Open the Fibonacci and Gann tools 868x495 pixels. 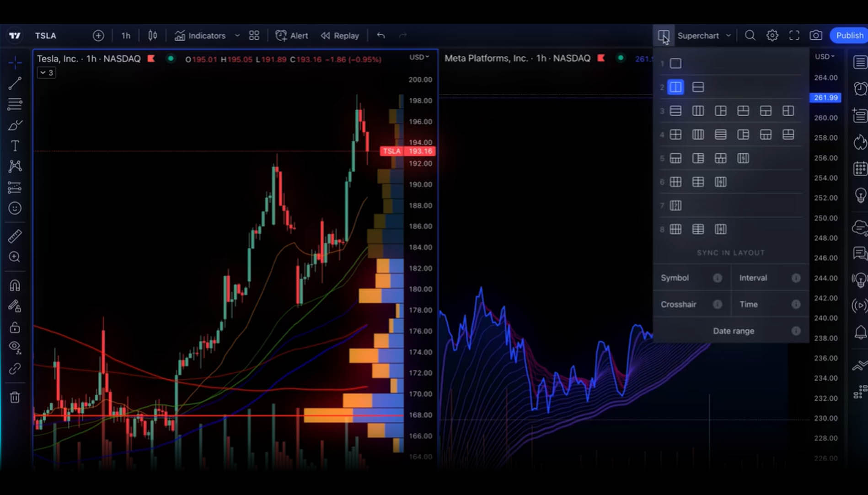pos(15,104)
